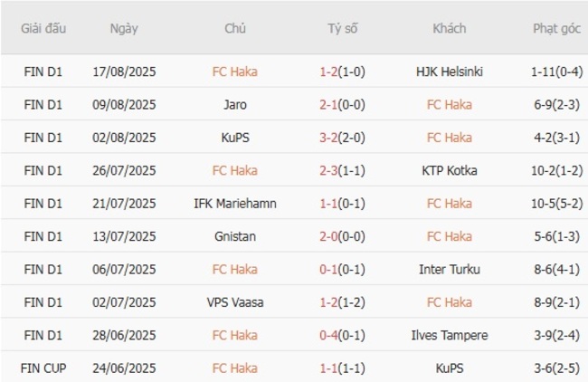Select the "Khách" away team header
Screen dimensions: 588x382
tap(450, 28)
